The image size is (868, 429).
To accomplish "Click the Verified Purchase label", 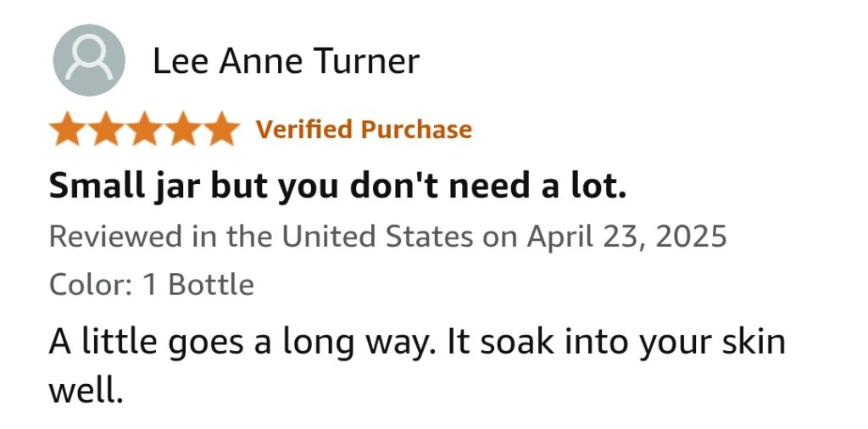I will click(x=364, y=130).
